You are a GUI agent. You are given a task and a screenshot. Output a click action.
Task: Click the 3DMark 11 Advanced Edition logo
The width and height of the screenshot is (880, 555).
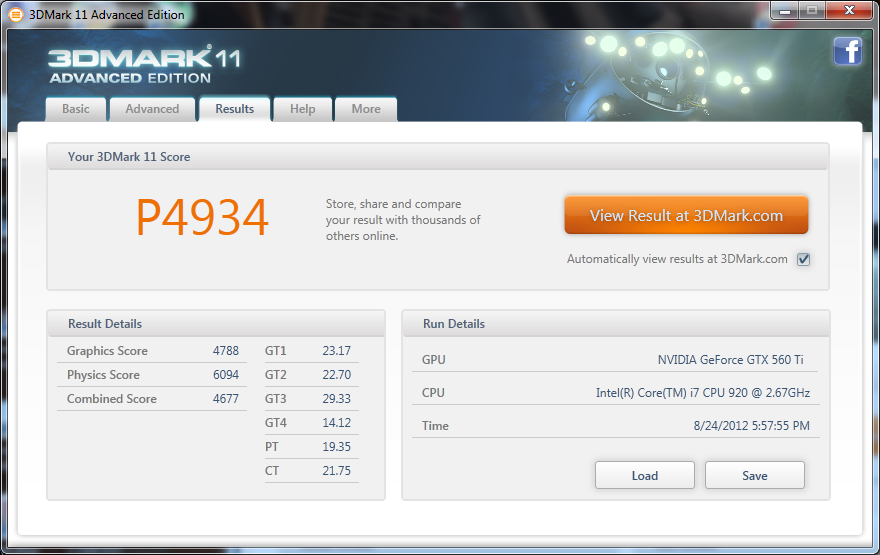point(145,66)
